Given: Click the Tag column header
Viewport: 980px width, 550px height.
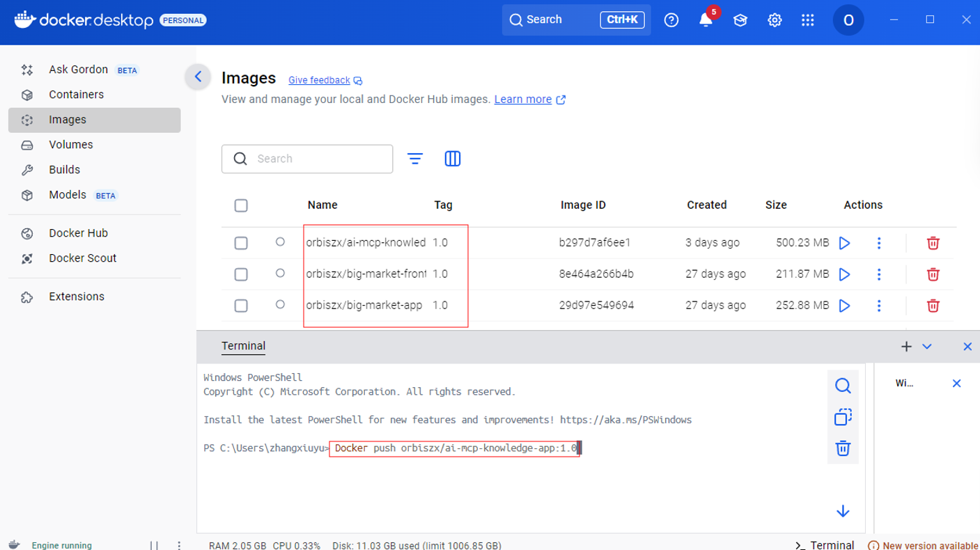Looking at the screenshot, I should (x=443, y=205).
